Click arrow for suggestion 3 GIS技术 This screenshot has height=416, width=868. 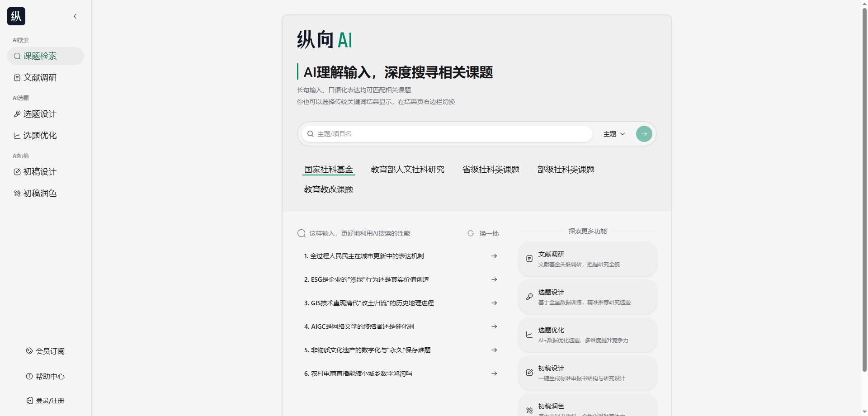point(494,303)
